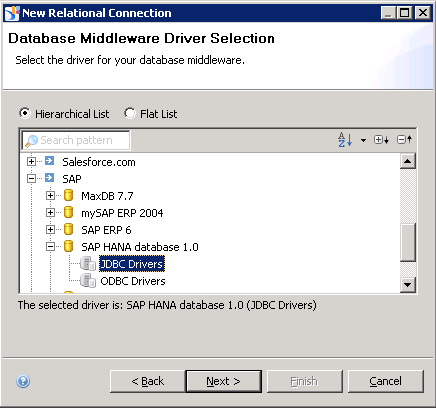Click the Cancel button

click(x=386, y=381)
